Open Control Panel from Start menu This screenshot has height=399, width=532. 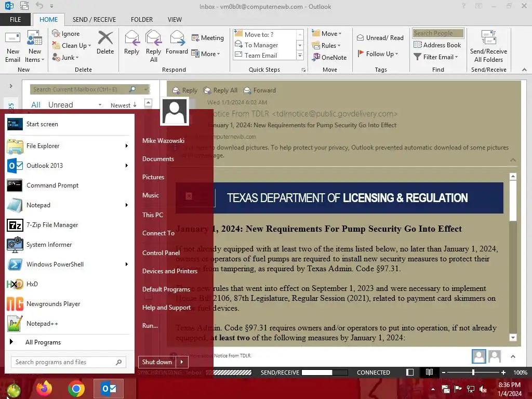(161, 253)
